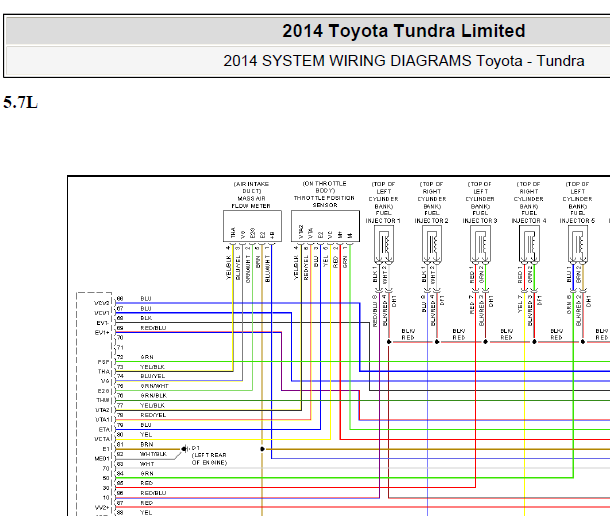Click the 'BLK' wire label at pin 68
Viewport: 610px width, 516px height.
pyautogui.click(x=146, y=318)
